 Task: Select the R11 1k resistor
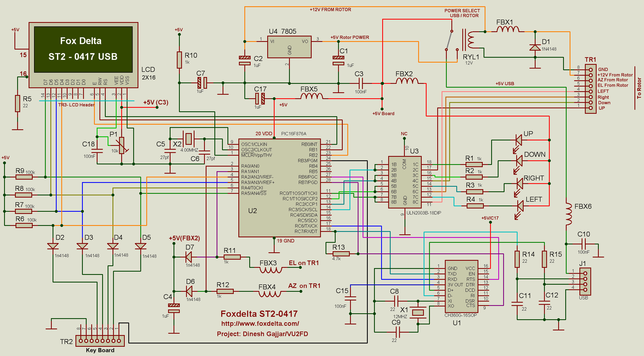(x=232, y=257)
